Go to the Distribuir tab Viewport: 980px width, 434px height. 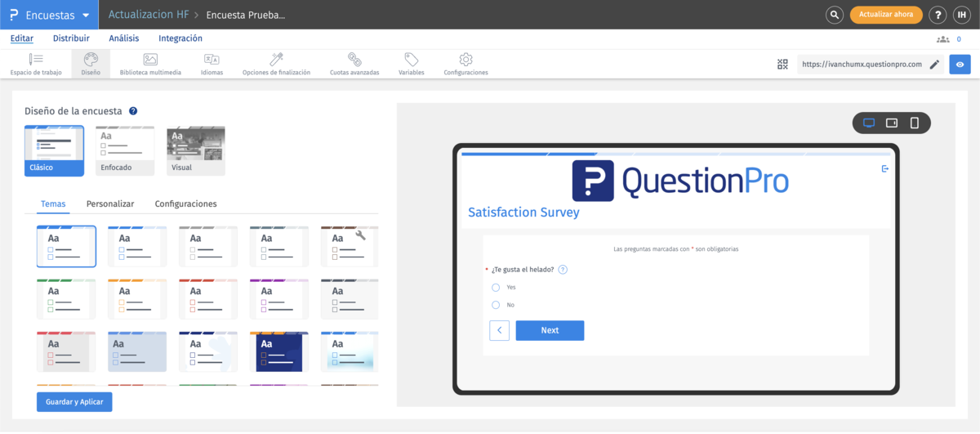pos(71,38)
